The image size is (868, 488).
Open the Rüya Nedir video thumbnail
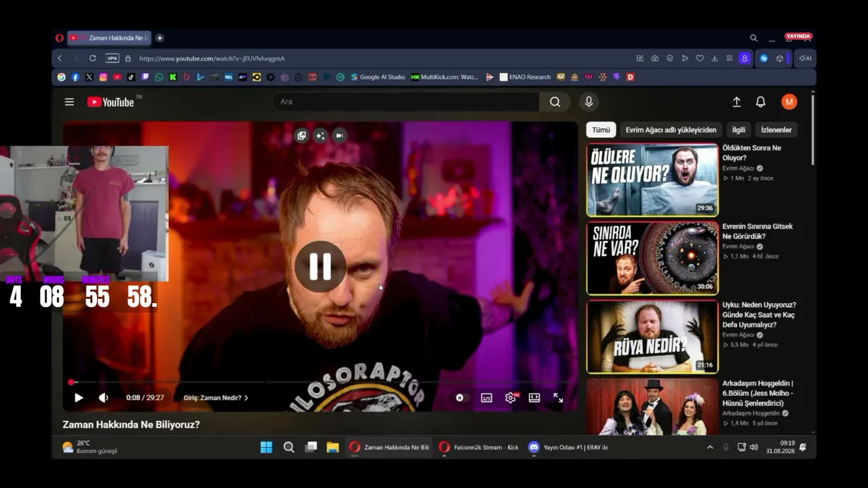(652, 337)
